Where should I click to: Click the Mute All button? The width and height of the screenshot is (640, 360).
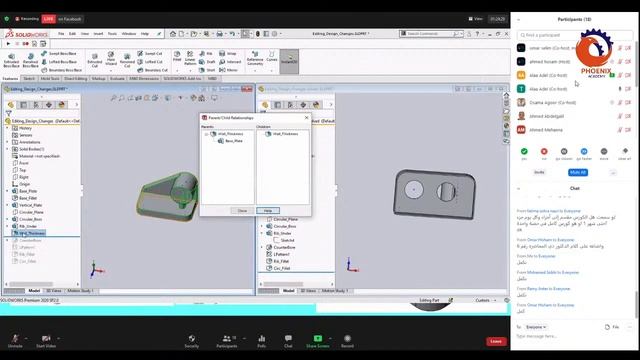[578, 172]
